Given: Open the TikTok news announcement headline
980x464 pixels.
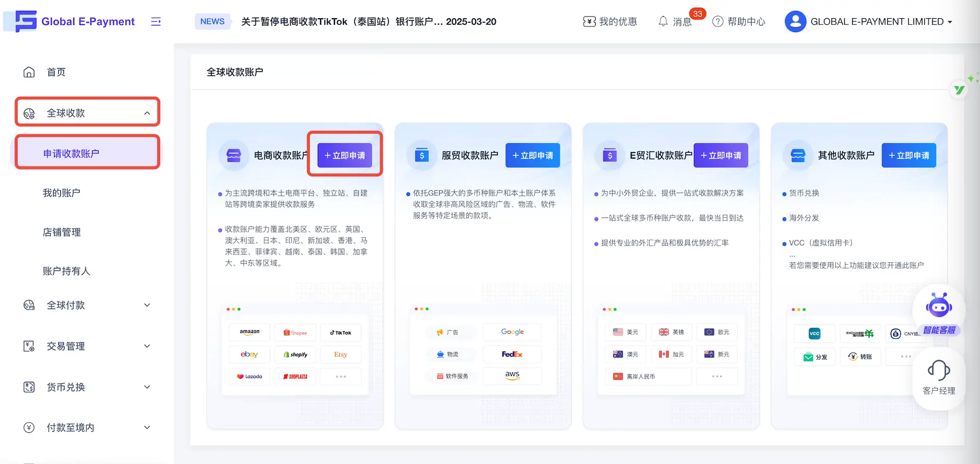Looking at the screenshot, I should coord(369,21).
